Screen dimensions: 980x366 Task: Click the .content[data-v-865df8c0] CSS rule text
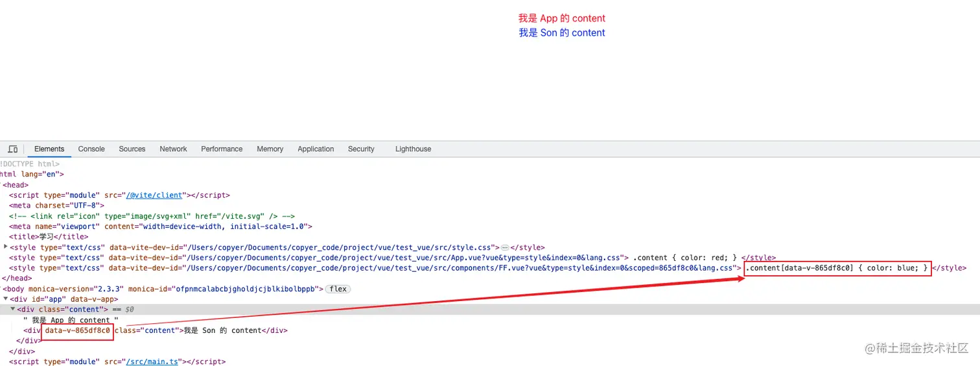(837, 268)
